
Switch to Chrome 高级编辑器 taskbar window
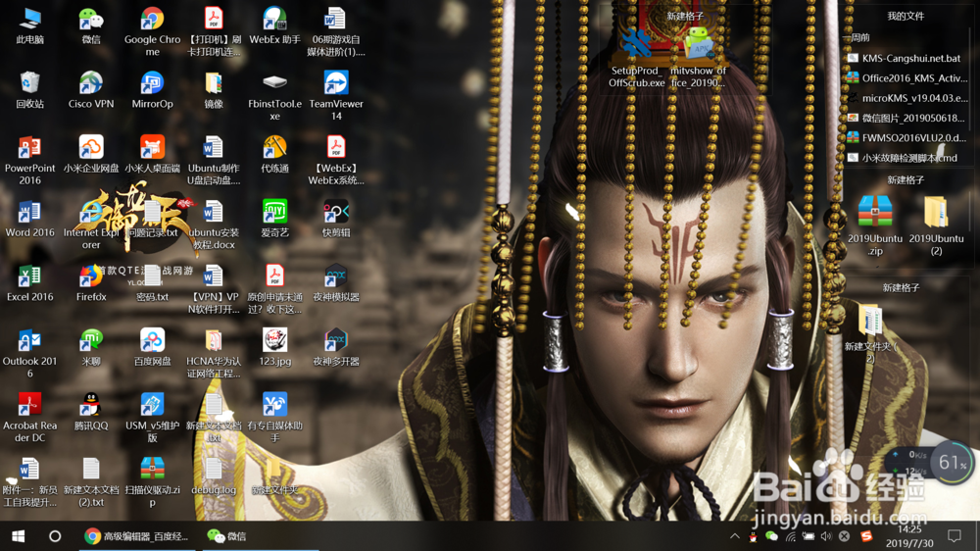(137, 536)
